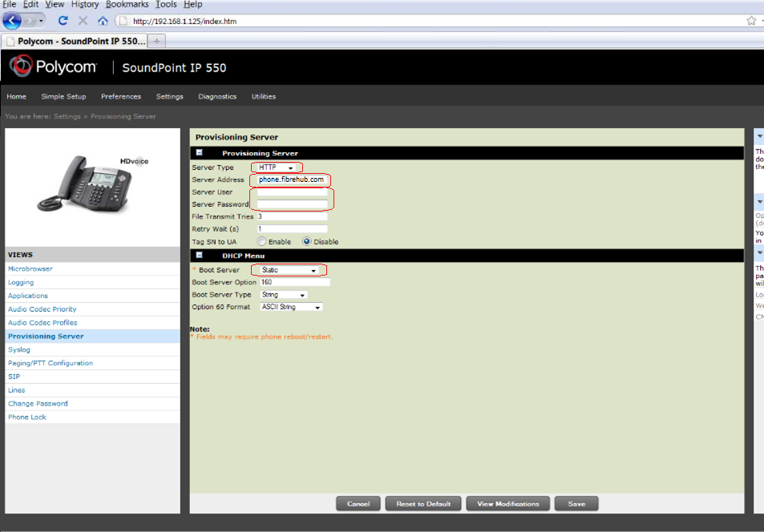This screenshot has height=532, width=764.
Task: Click the Server Address input field
Action: [x=293, y=179]
